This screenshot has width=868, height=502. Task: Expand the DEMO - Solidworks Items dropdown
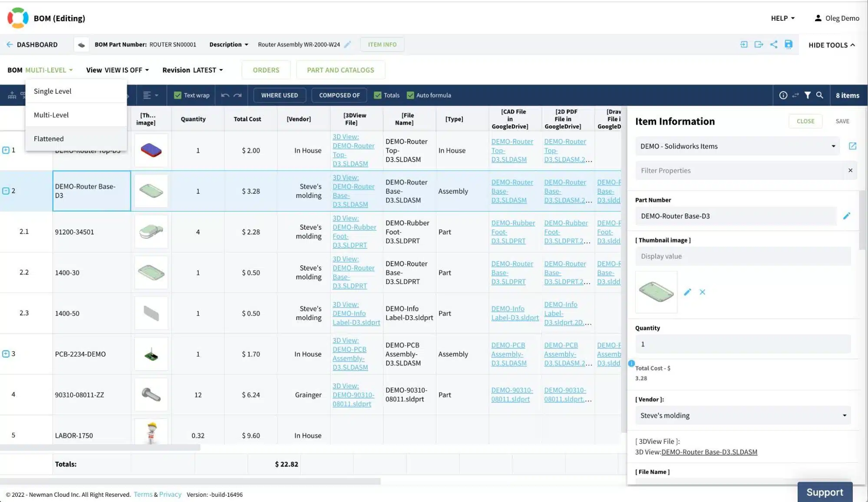click(x=737, y=146)
